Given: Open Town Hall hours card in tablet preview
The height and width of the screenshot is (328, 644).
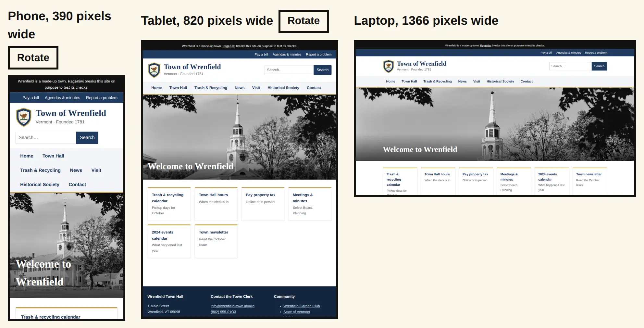Looking at the screenshot, I should click(216, 204).
